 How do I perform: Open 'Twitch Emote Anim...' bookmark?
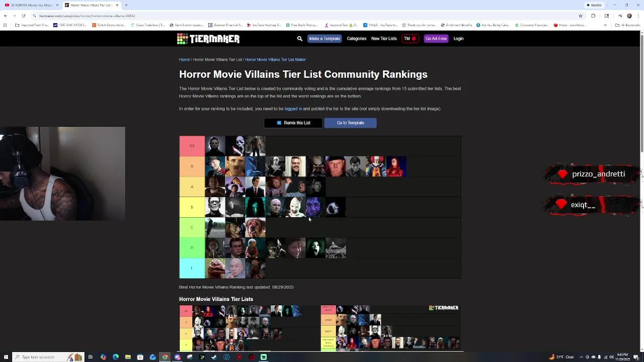[x=108, y=25]
